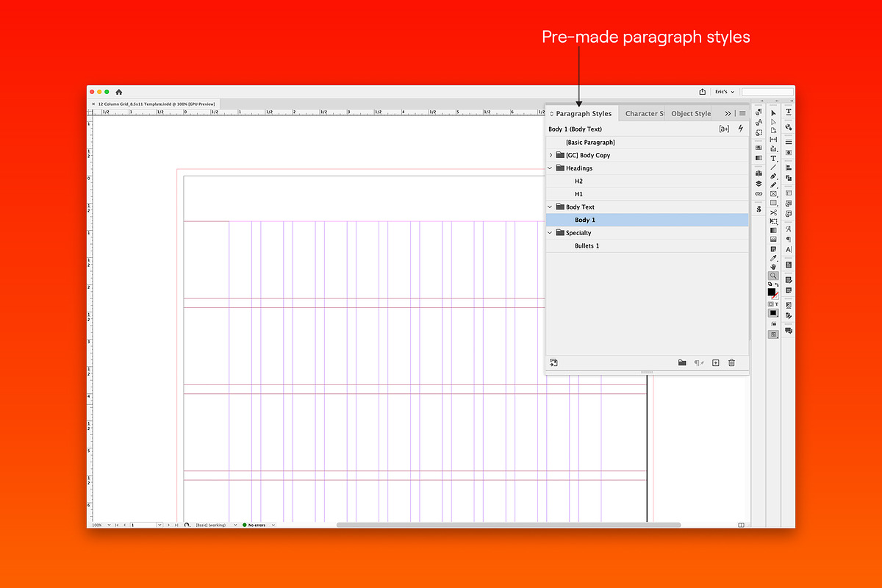Open the Layers panel icon

pyautogui.click(x=759, y=183)
